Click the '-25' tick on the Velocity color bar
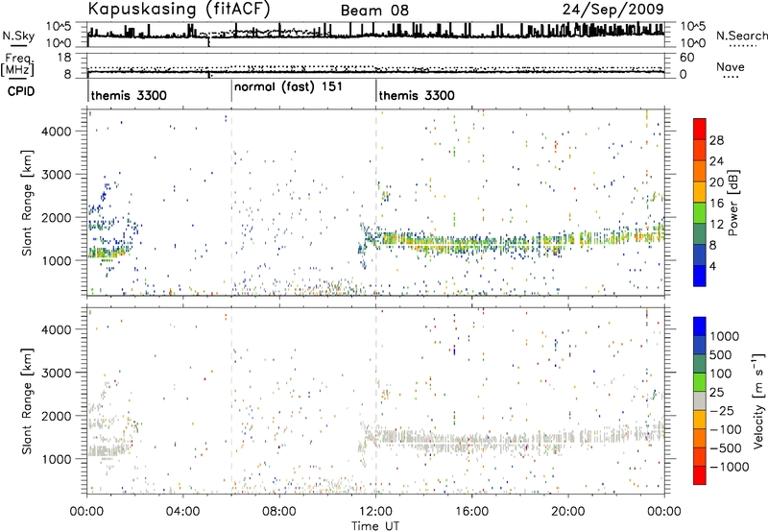 722,411
